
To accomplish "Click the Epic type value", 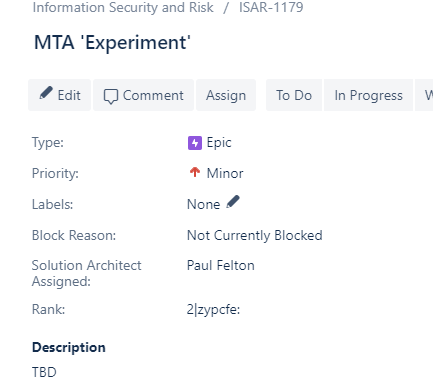I will pyautogui.click(x=219, y=143).
